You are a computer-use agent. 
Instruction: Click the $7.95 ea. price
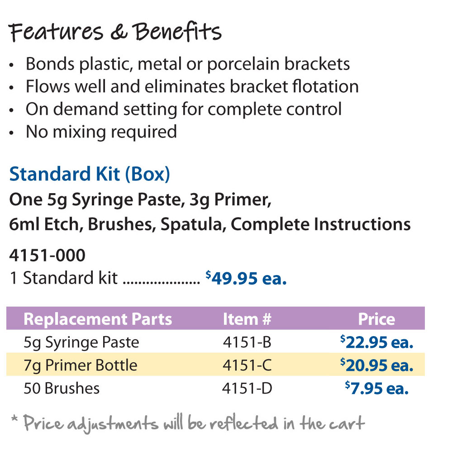click(376, 388)
